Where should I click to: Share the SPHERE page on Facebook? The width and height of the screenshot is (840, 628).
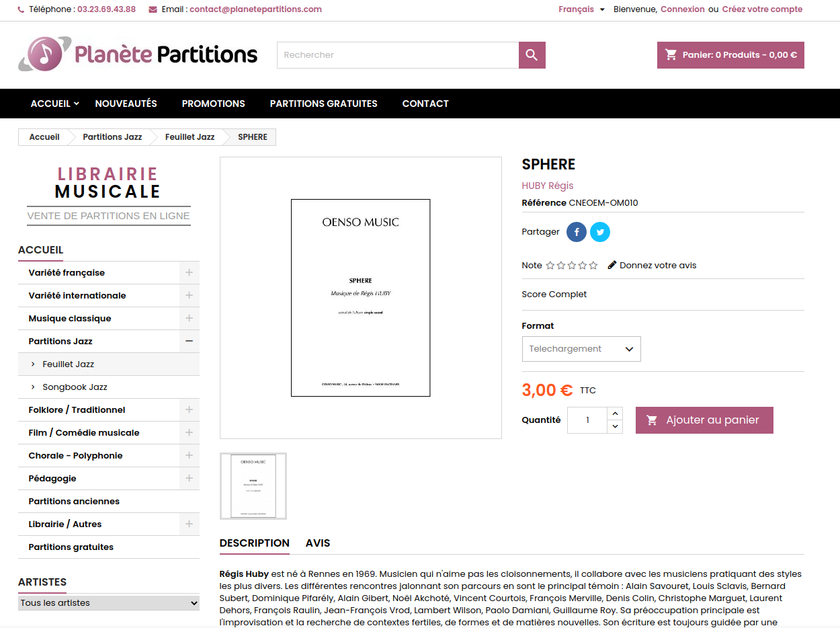[x=576, y=231]
